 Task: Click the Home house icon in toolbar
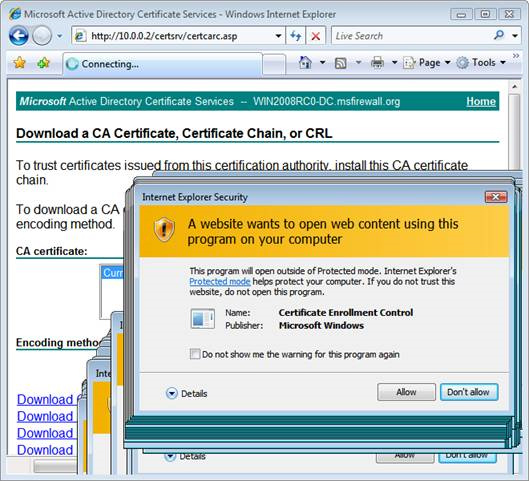(305, 62)
